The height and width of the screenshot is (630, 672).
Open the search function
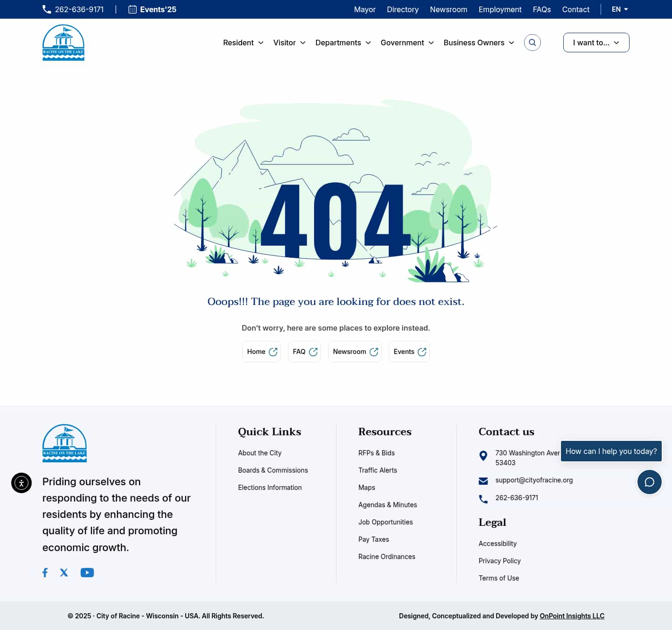coord(532,42)
